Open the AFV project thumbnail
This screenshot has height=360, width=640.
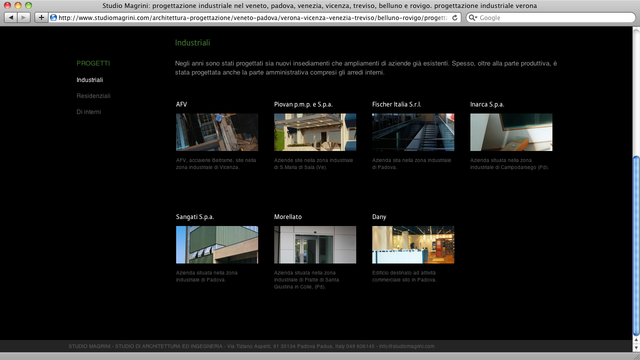217,132
